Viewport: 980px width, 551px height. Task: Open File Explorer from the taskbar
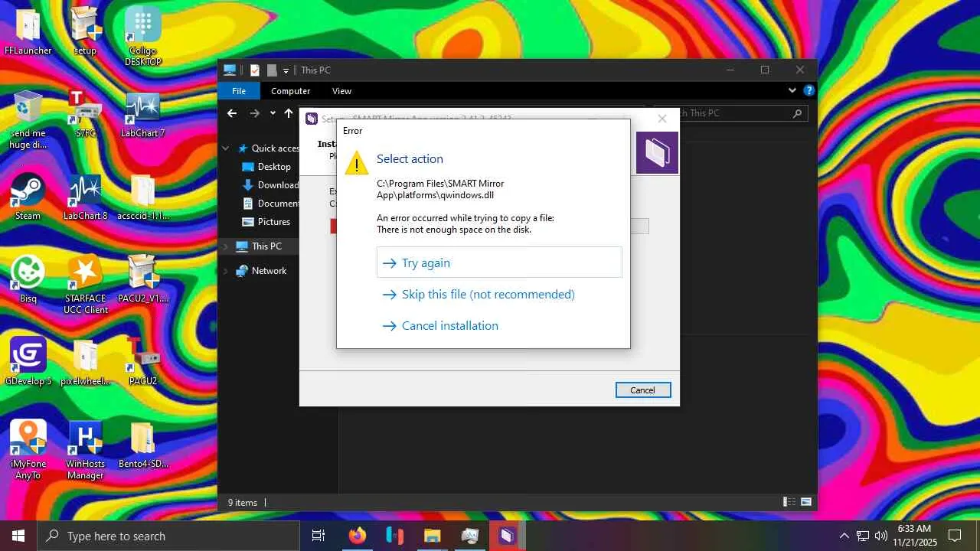point(433,536)
